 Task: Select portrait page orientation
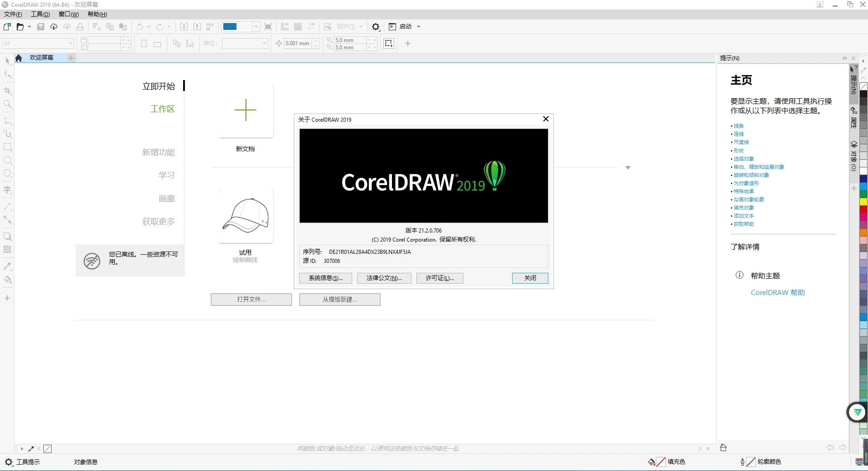pos(144,44)
